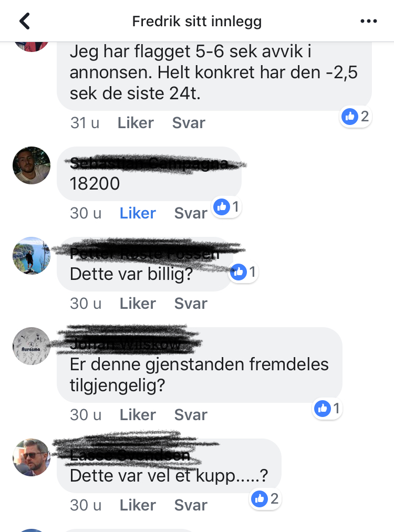This screenshot has width=394, height=532.
Task: Open profile picture of the man with sunglasses
Action: point(32,457)
